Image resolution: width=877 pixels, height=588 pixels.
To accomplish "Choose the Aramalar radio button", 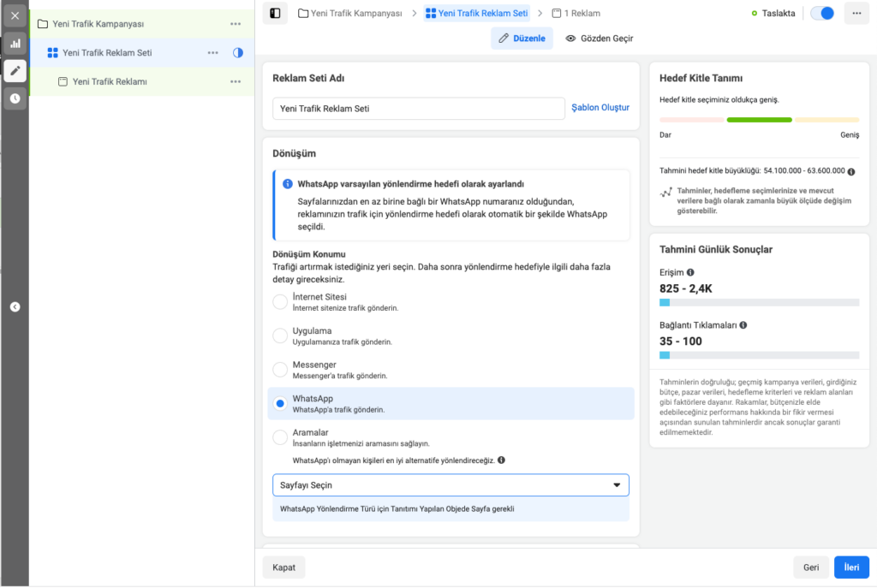I will click(x=280, y=437).
